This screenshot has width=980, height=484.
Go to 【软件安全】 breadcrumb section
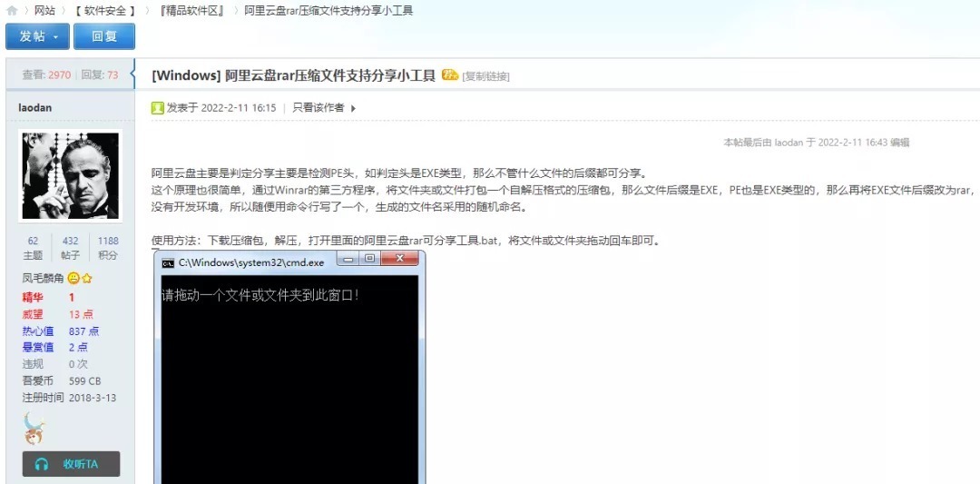pos(103,11)
